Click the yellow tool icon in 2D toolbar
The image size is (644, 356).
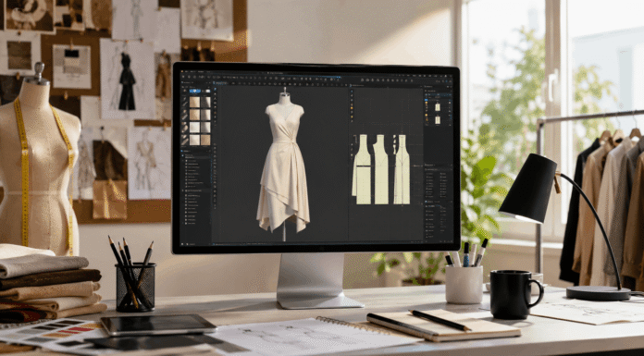(352, 117)
